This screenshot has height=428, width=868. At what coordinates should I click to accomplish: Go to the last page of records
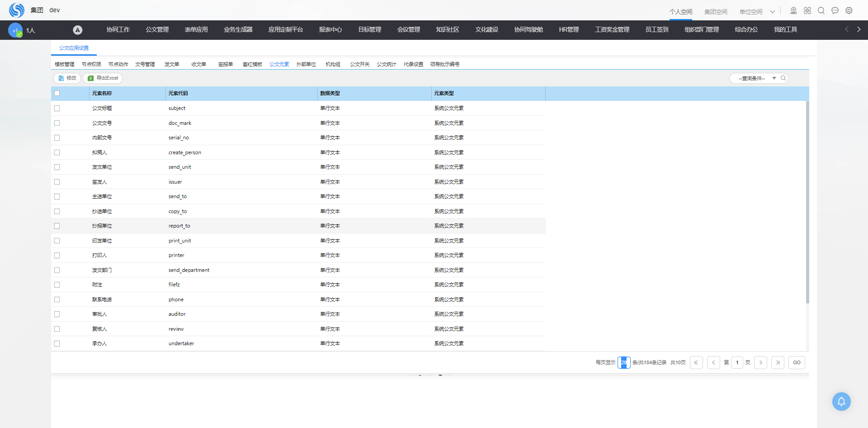(x=778, y=363)
